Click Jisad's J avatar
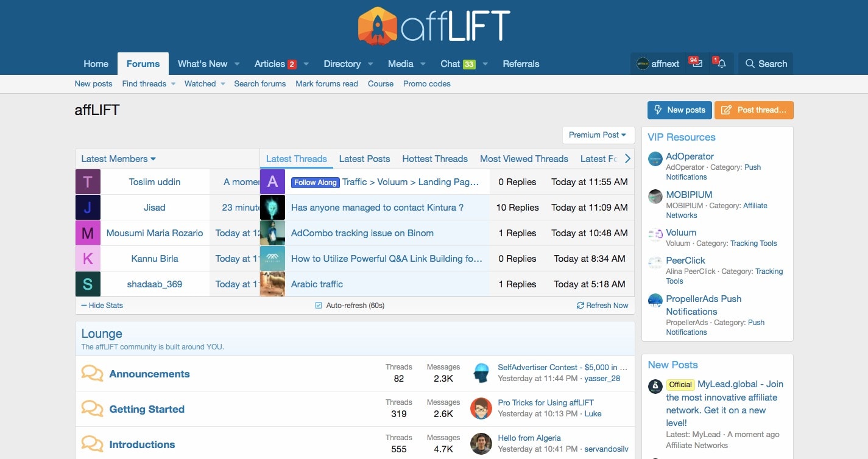Image resolution: width=868 pixels, height=459 pixels. tap(88, 207)
